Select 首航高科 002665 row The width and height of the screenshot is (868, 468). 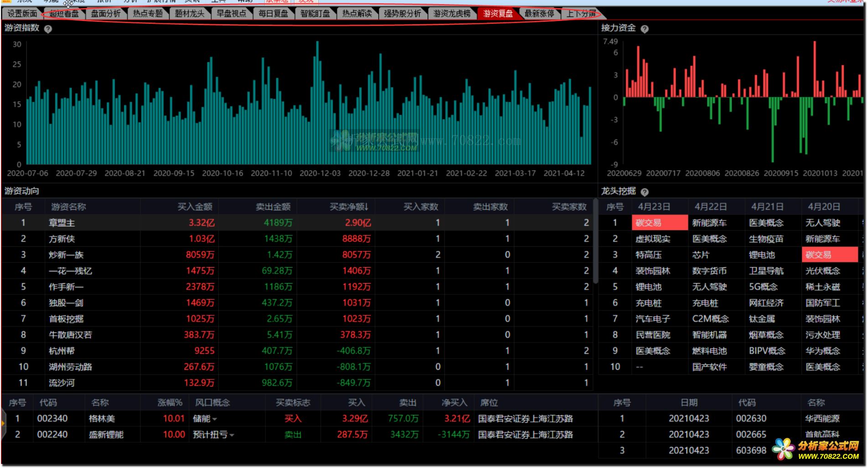tap(732, 435)
